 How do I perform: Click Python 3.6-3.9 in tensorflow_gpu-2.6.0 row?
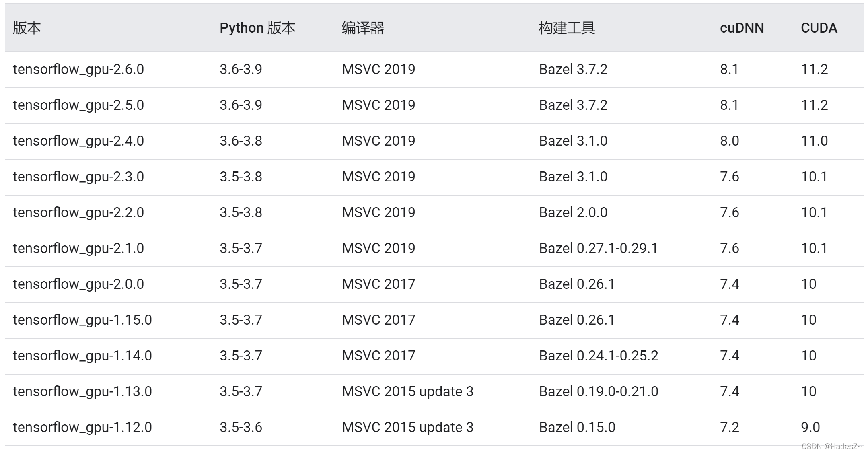[241, 69]
